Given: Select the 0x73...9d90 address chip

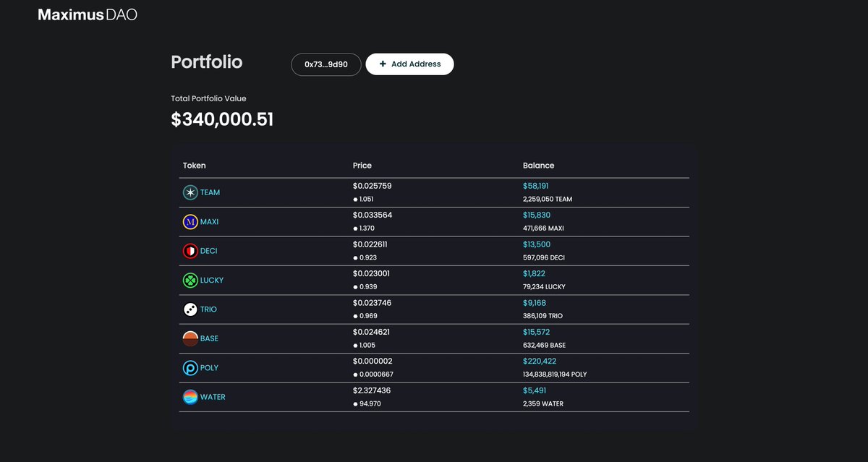Looking at the screenshot, I should 325,64.
